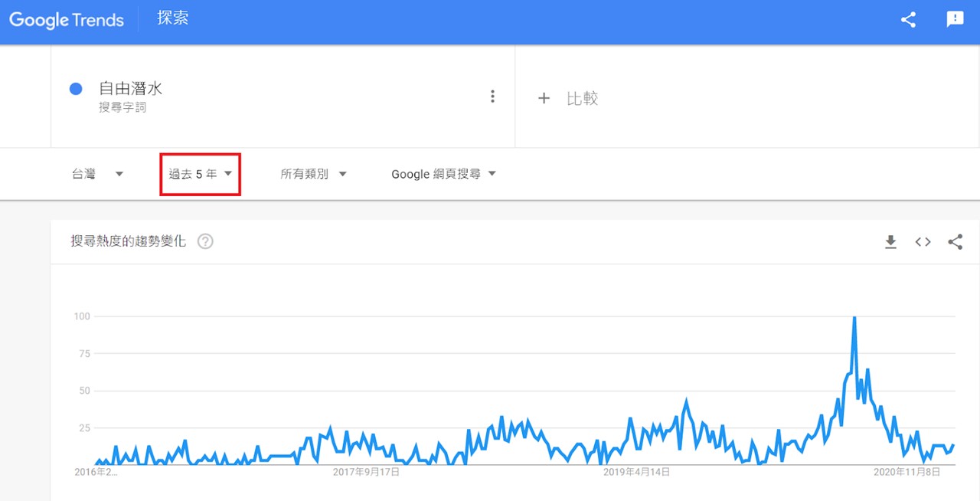Expand the 台灣 region dropdown
This screenshot has width=980, height=501.
click(x=98, y=174)
